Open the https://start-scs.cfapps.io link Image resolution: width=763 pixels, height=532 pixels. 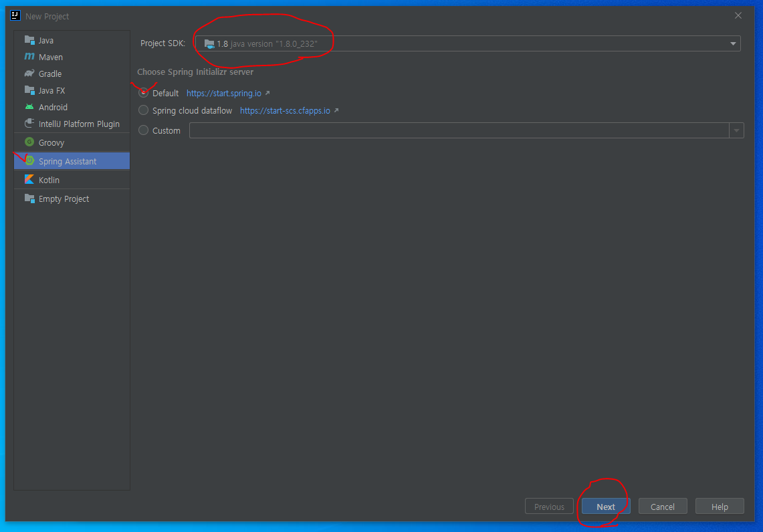pos(285,111)
